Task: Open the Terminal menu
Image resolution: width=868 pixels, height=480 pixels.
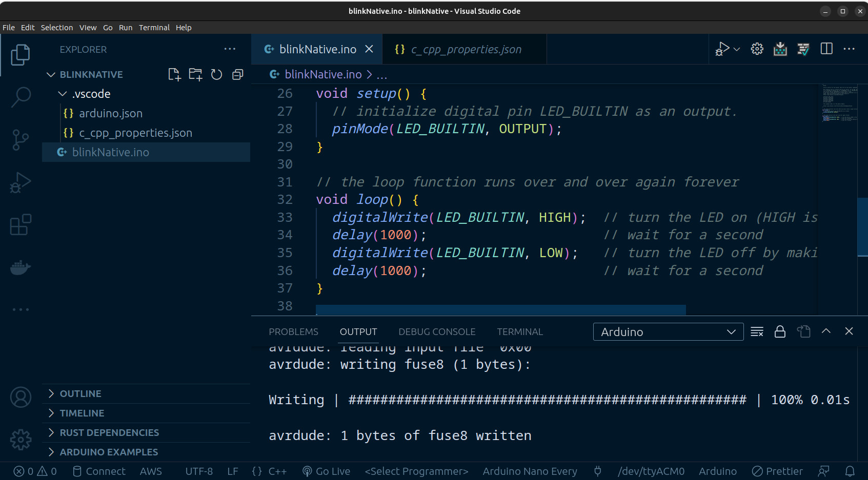Action: pyautogui.click(x=154, y=28)
